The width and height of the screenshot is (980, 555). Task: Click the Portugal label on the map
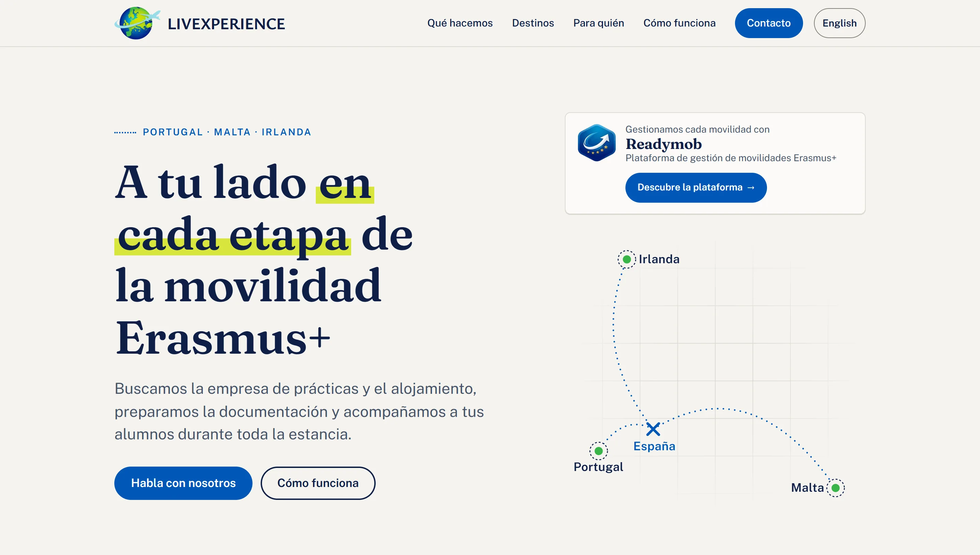click(x=598, y=467)
